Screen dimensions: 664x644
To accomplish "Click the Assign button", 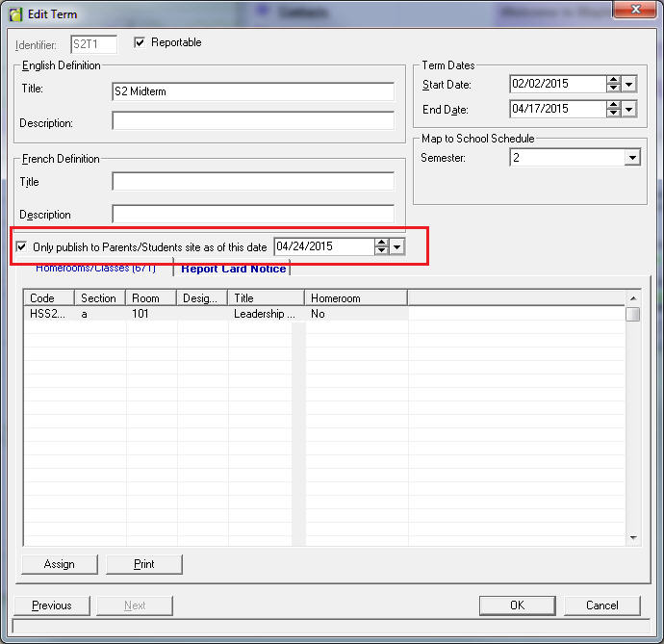I will point(59,564).
